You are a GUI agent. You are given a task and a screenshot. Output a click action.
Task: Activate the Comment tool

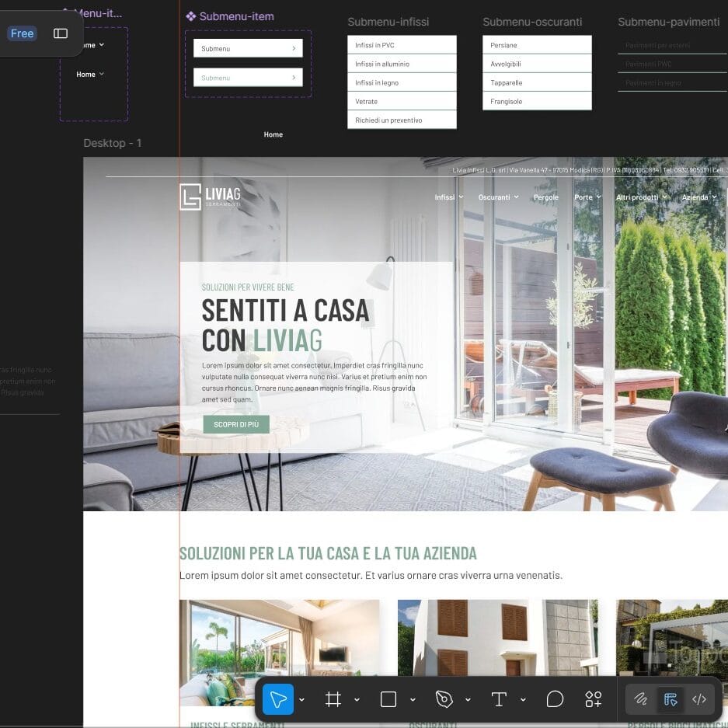[x=555, y=699]
